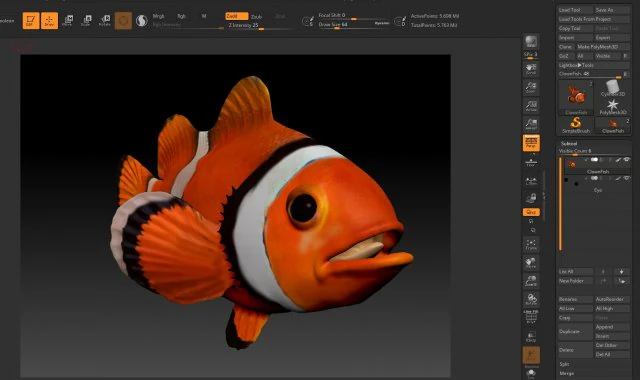Toggle the orange Qxyz rotation button
This screenshot has height=380, width=640.
coord(531,212)
